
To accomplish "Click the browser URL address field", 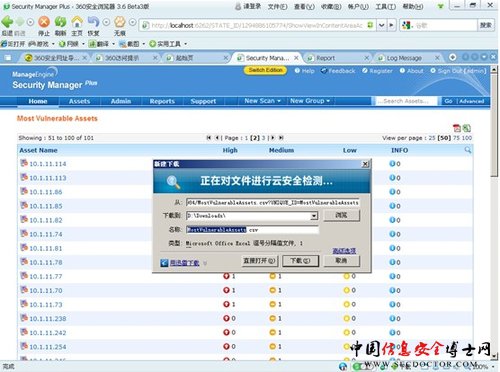I will coord(257,25).
